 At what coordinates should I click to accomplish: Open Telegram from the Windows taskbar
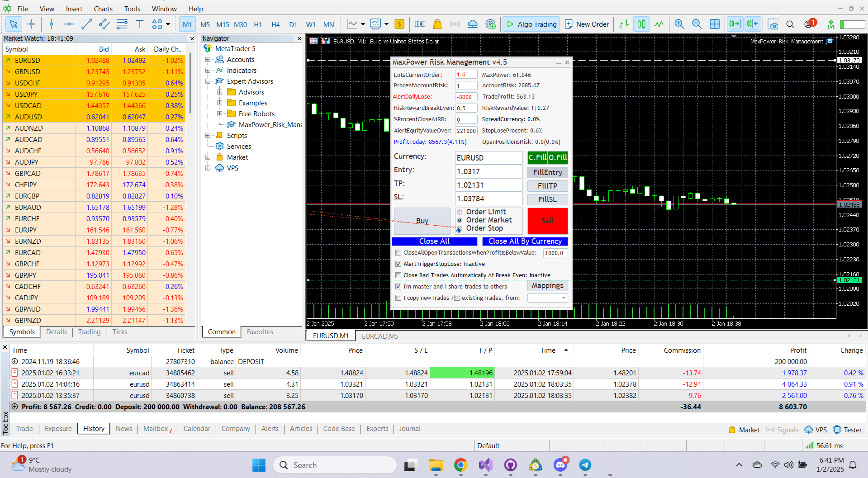tap(585, 465)
